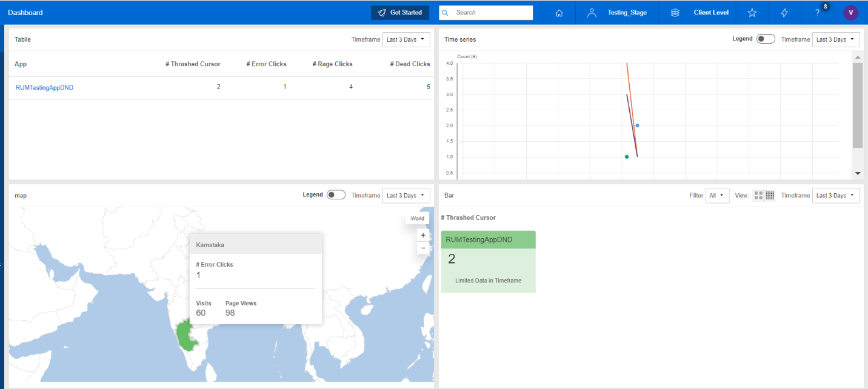
Task: Click the person icon beside Testing_Stage
Action: point(592,13)
